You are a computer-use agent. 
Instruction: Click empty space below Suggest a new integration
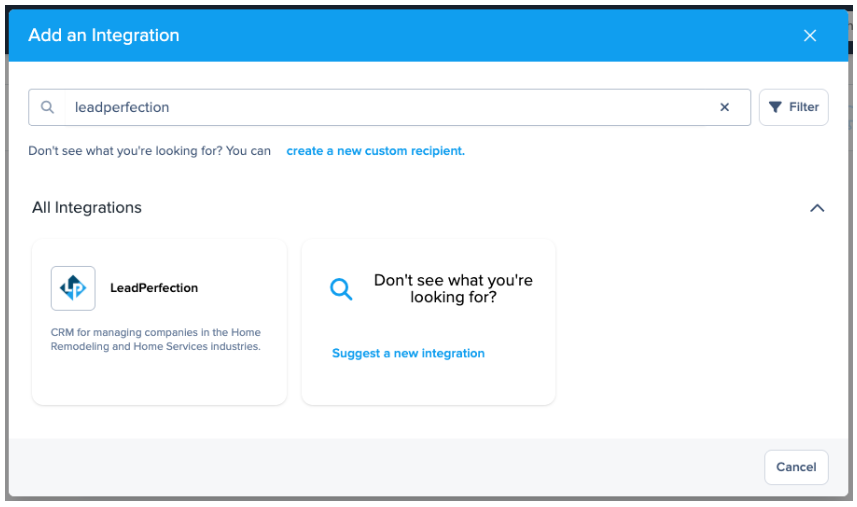pyautogui.click(x=428, y=383)
